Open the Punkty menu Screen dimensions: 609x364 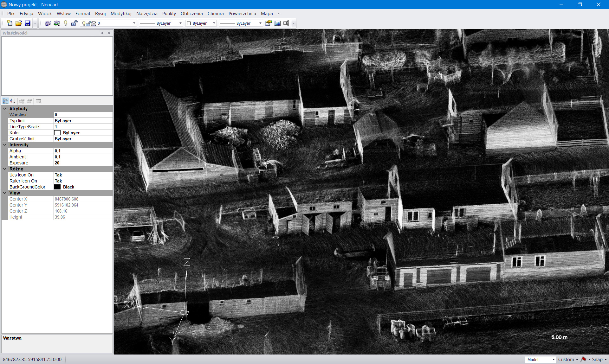point(169,14)
